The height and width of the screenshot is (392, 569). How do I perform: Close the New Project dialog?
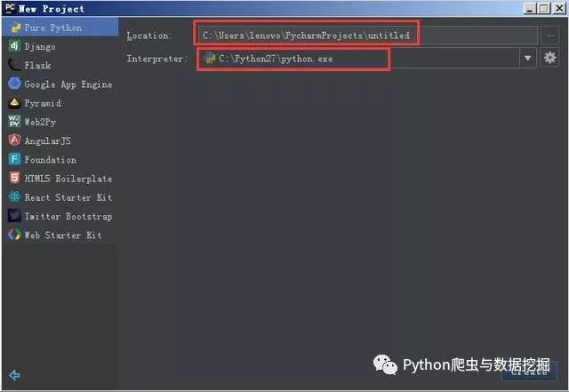557,8
